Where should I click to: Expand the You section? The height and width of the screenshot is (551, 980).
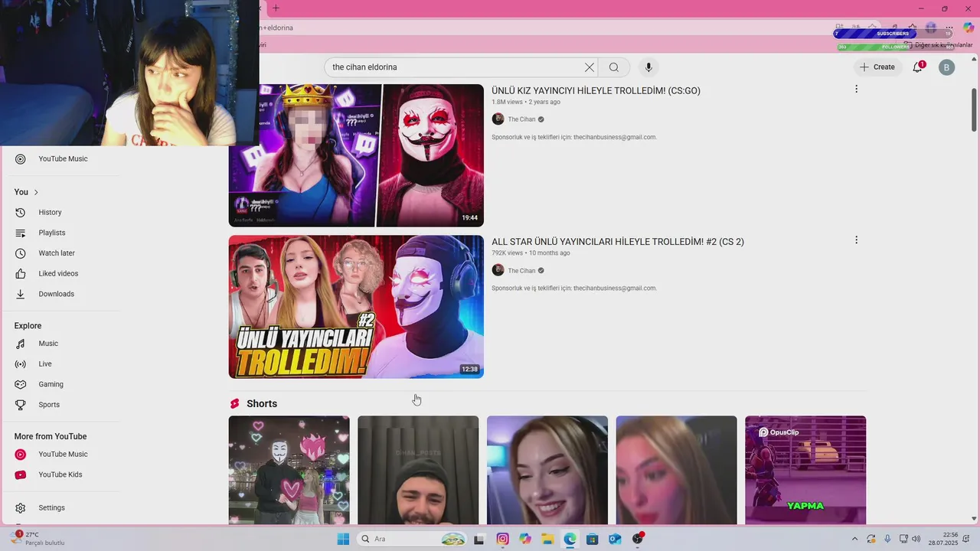pos(26,192)
